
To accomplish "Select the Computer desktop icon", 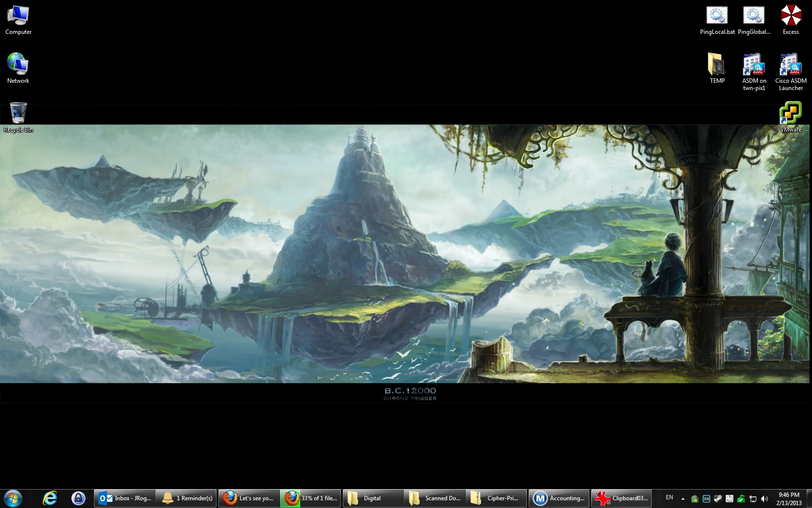I will [x=18, y=20].
